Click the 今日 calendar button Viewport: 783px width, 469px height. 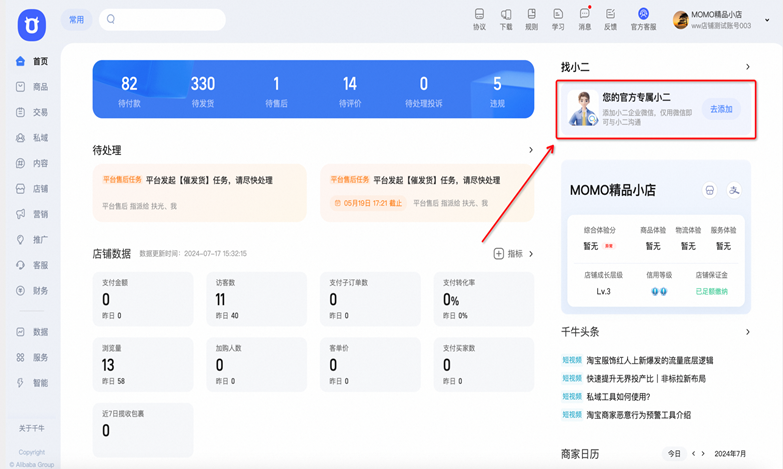click(674, 454)
